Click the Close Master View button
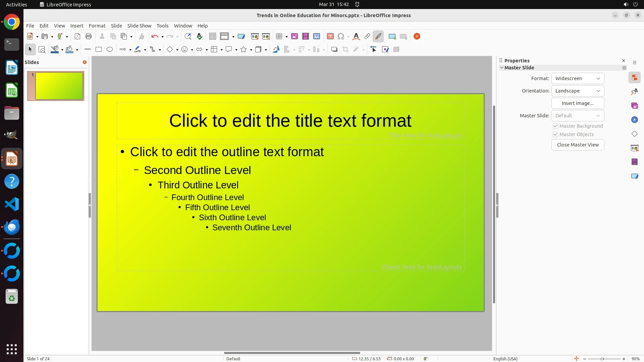The width and height of the screenshot is (644, 362). pos(578,145)
